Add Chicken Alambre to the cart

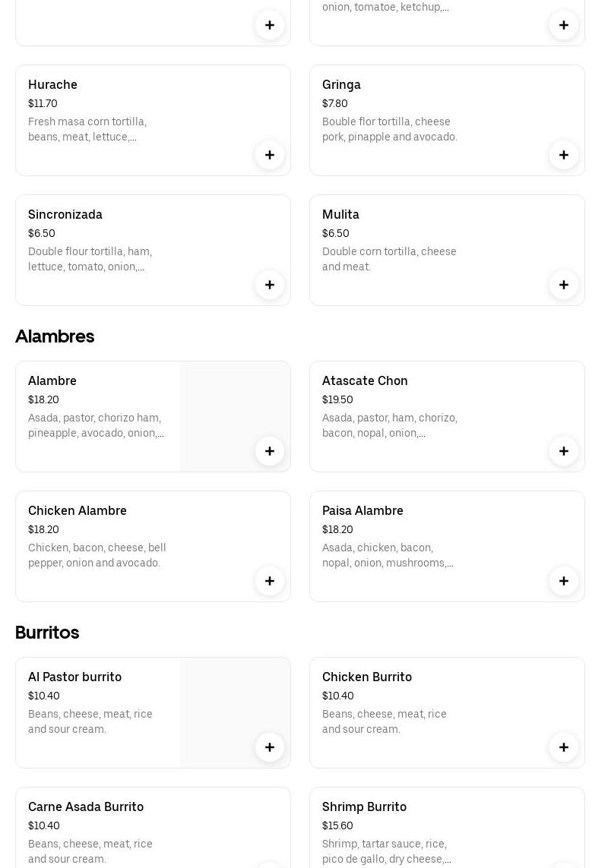[270, 581]
